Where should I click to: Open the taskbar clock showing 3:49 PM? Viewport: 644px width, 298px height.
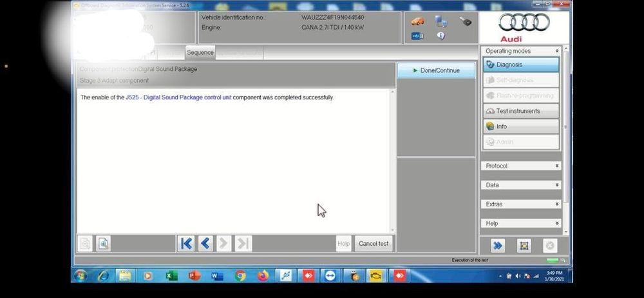coord(555,276)
